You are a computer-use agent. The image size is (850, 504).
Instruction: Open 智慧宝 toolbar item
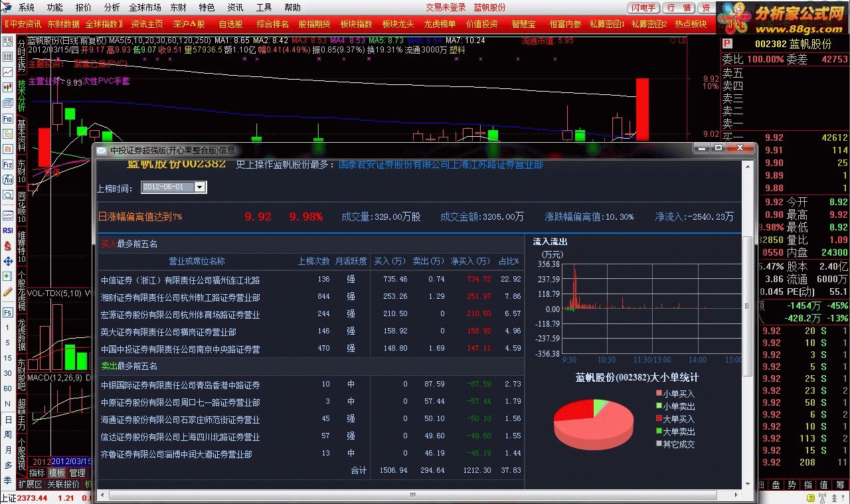[523, 24]
